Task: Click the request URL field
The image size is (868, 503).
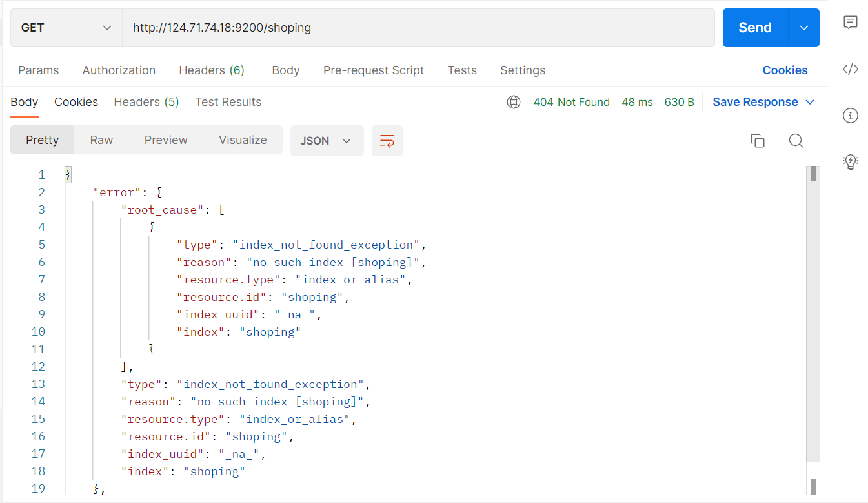Action: click(418, 28)
